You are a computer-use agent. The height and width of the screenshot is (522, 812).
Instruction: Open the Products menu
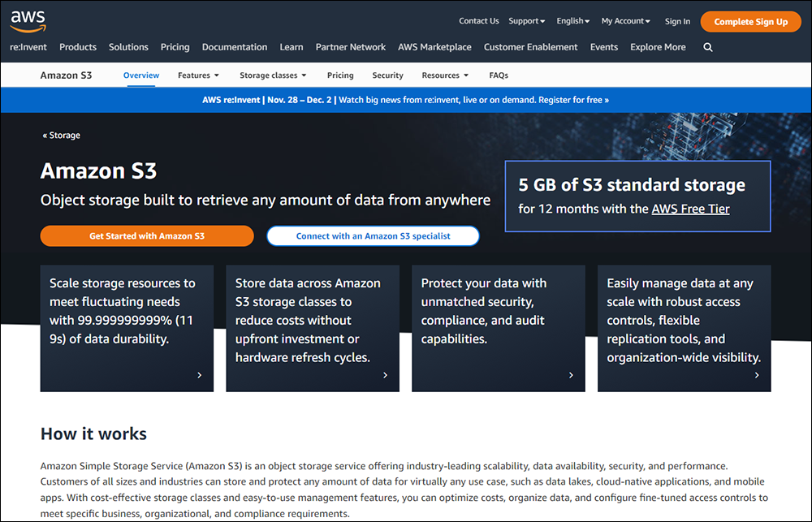78,47
